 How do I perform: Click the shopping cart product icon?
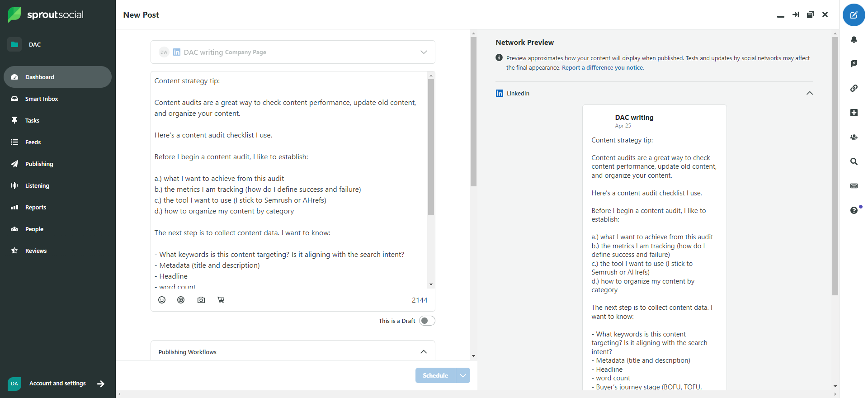[x=221, y=300]
